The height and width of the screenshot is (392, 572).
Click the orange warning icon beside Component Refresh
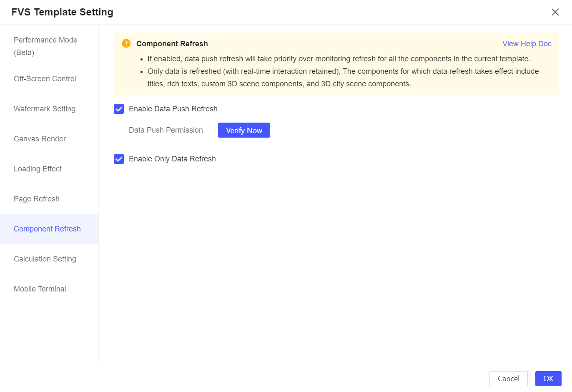coord(126,43)
